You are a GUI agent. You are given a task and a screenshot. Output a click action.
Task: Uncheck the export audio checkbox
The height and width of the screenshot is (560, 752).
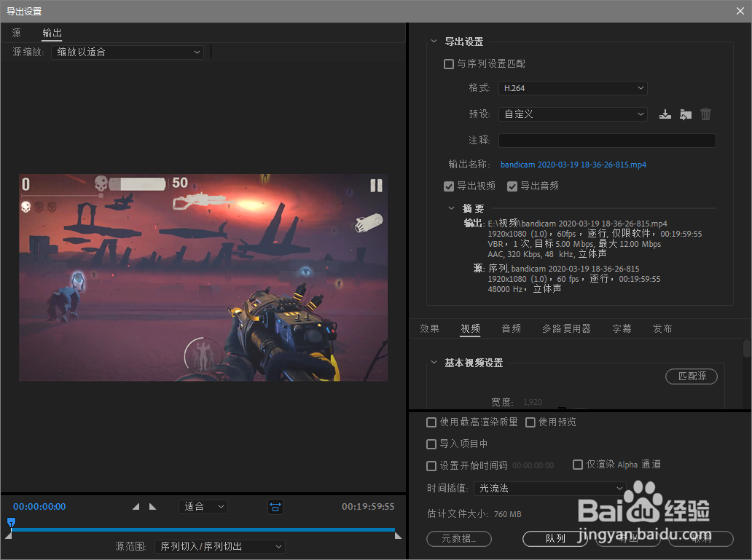click(x=512, y=186)
